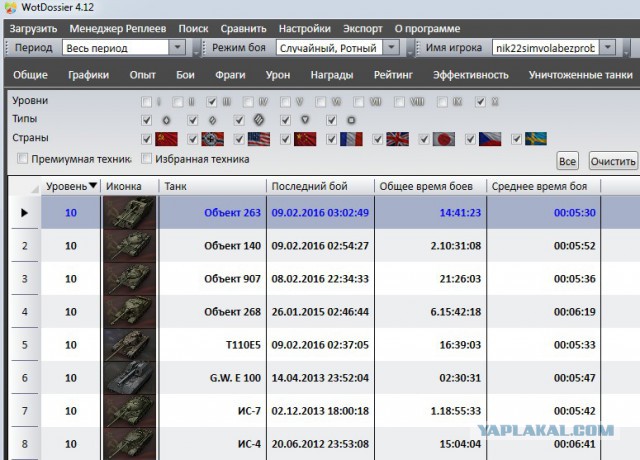This screenshot has width=640, height=460.
Task: Tick the Премиумная техника checkbox
Action: tap(22, 158)
